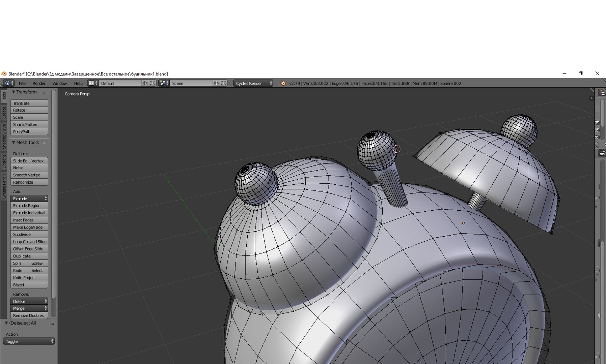The image size is (606, 364).
Task: Click the Inset Faces button
Action: pos(29,220)
